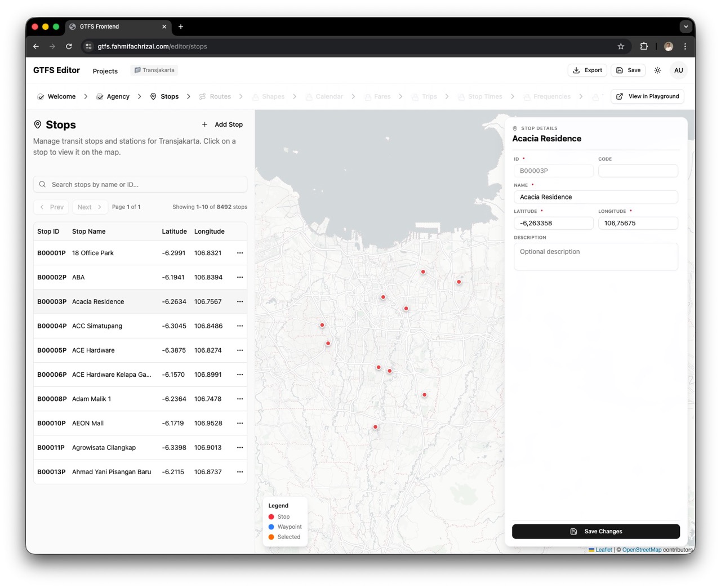Click the Save button in header
The height and width of the screenshot is (588, 721).
pyautogui.click(x=628, y=70)
